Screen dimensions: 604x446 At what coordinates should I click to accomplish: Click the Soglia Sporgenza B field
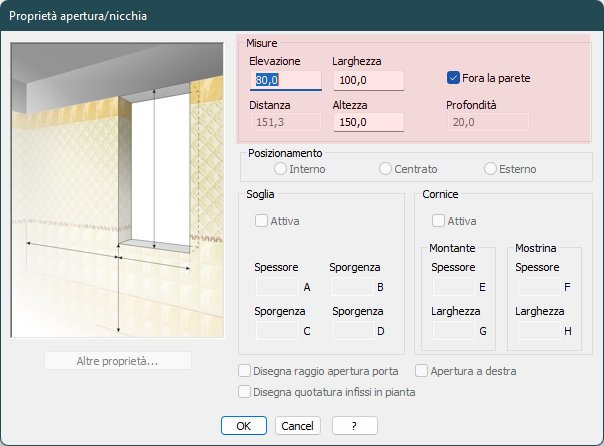coord(352,287)
